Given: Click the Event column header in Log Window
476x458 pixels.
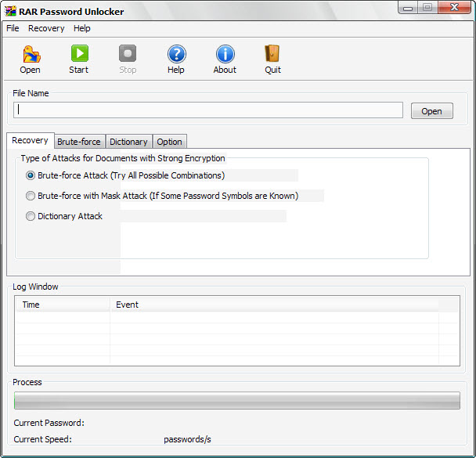Looking at the screenshot, I should click(x=274, y=305).
